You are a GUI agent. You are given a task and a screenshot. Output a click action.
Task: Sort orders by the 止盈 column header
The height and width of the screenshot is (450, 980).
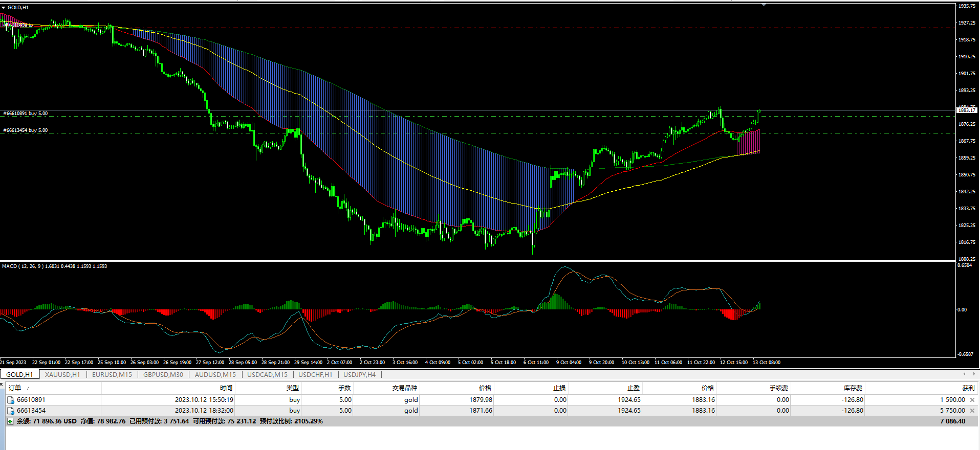(634, 388)
